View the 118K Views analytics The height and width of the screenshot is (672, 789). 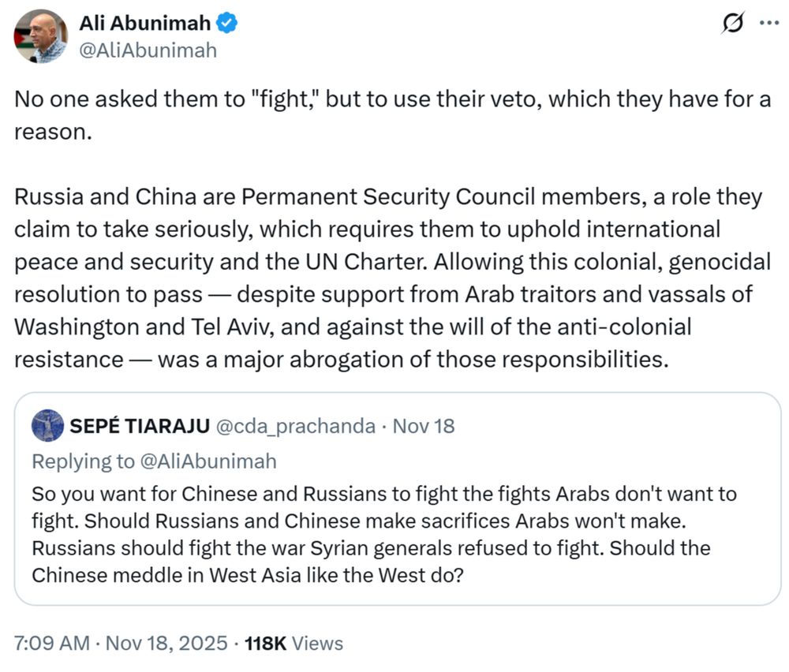[x=294, y=644]
